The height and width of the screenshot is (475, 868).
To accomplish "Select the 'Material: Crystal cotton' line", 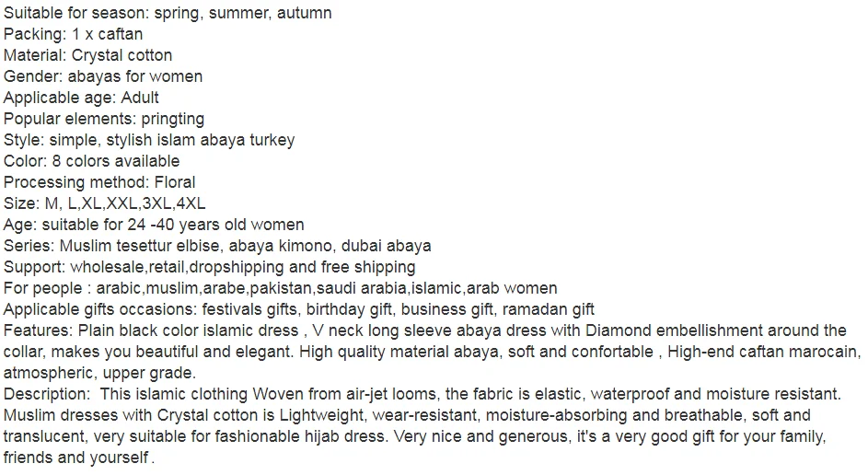I will [88, 55].
